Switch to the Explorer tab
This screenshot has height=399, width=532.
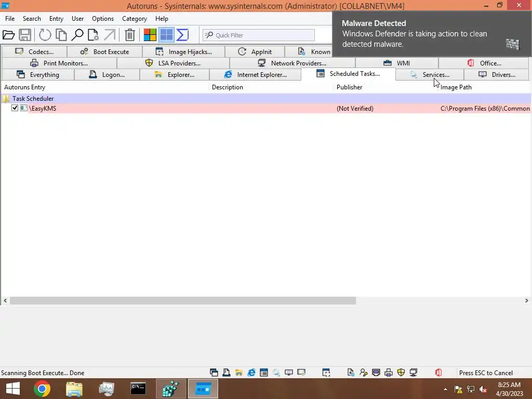[175, 75]
